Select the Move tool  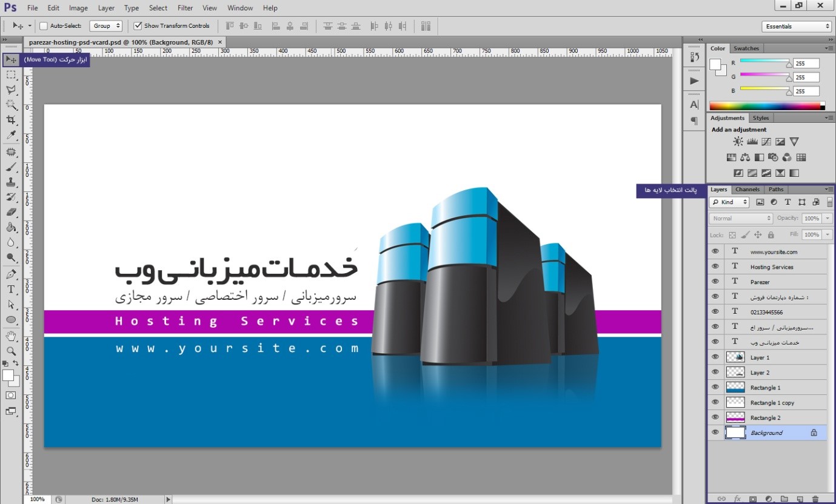(x=10, y=59)
